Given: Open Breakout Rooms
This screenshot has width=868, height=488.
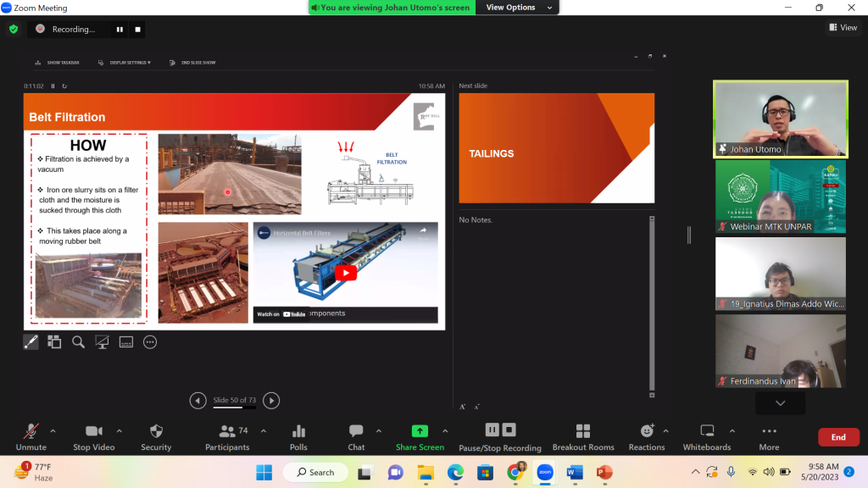Looking at the screenshot, I should click(583, 431).
